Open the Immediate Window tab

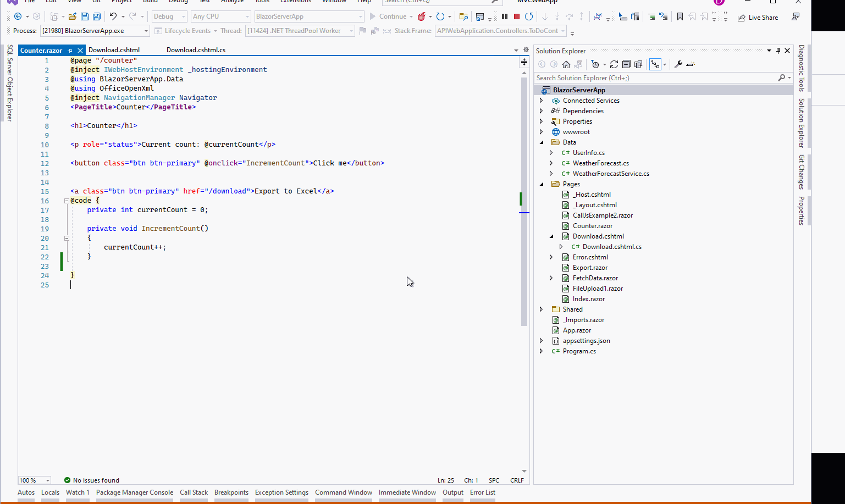(x=407, y=492)
